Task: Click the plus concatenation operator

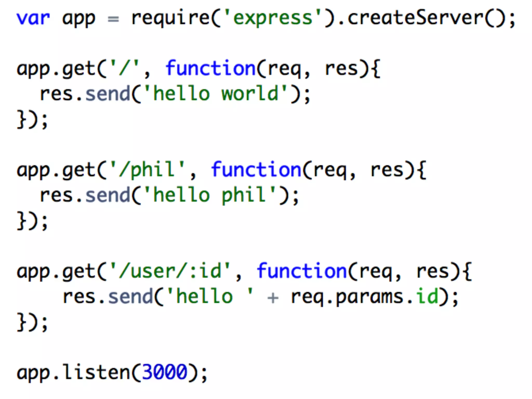Action: (273, 298)
